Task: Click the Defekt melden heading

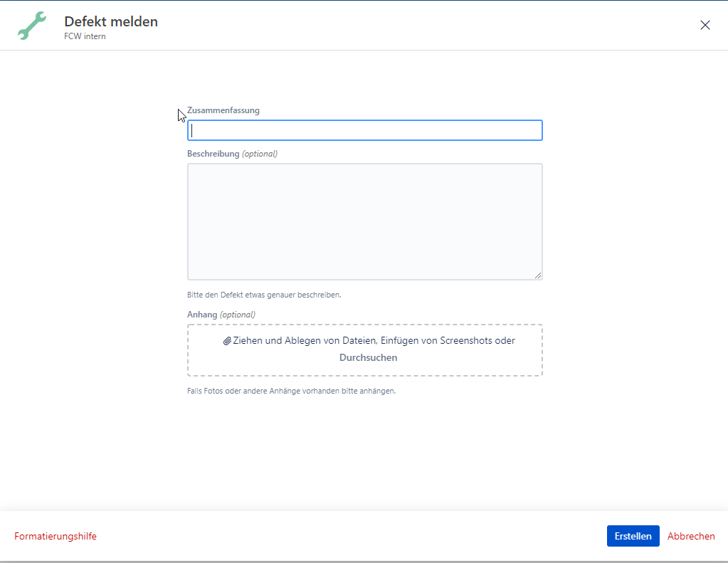Action: (x=111, y=21)
